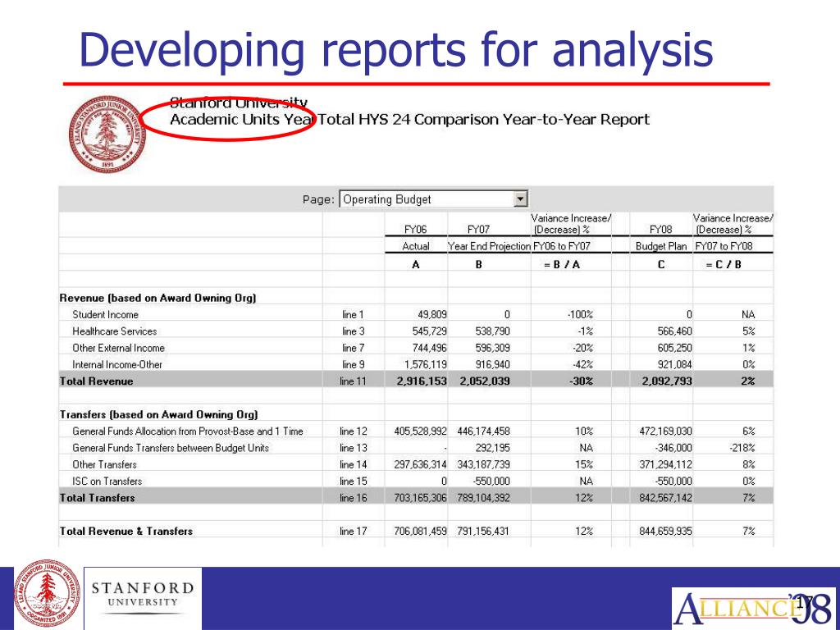Click the -100% variance cell
Image resolution: width=840 pixels, height=630 pixels.
click(x=580, y=315)
